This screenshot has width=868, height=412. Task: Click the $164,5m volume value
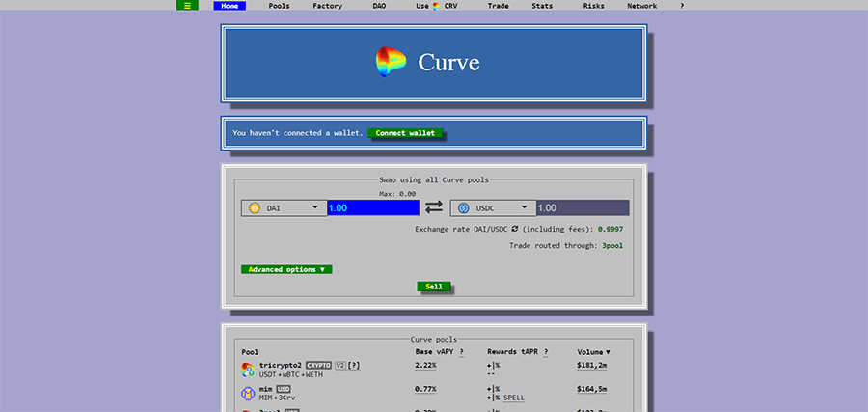click(592, 389)
